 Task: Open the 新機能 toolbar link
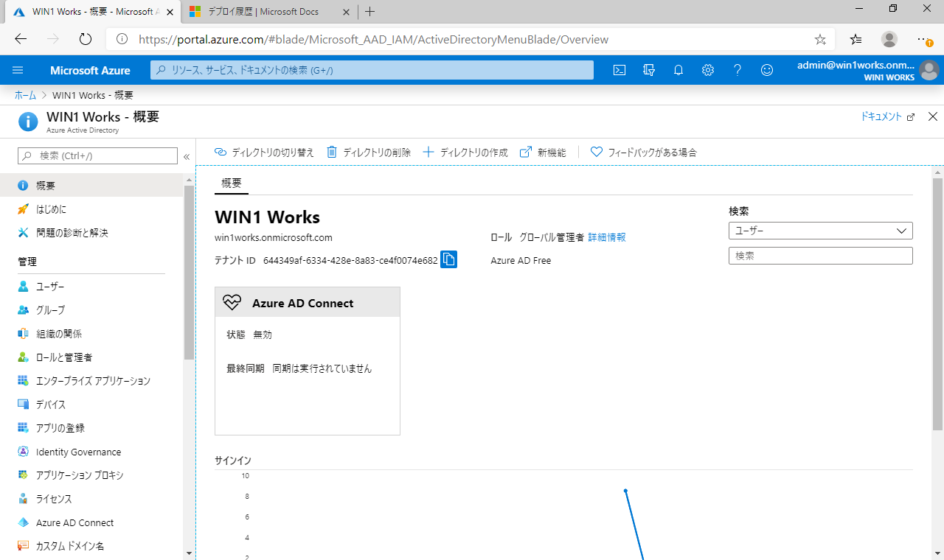point(543,153)
